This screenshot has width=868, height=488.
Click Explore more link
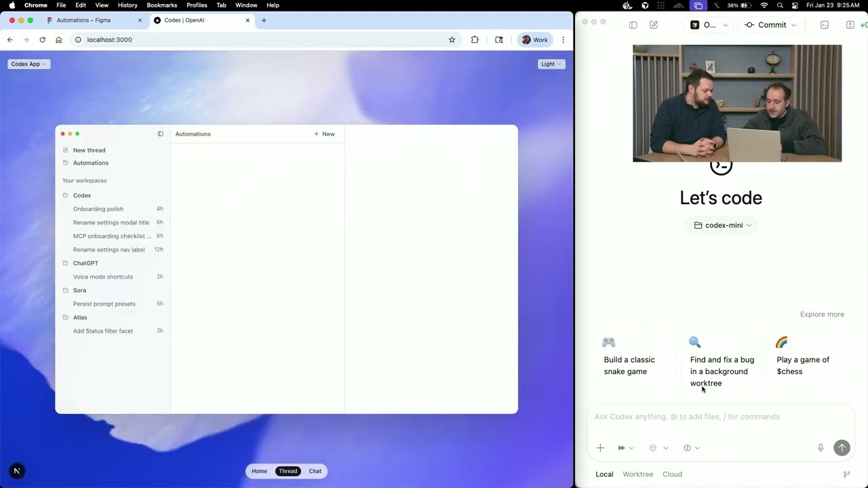point(822,314)
